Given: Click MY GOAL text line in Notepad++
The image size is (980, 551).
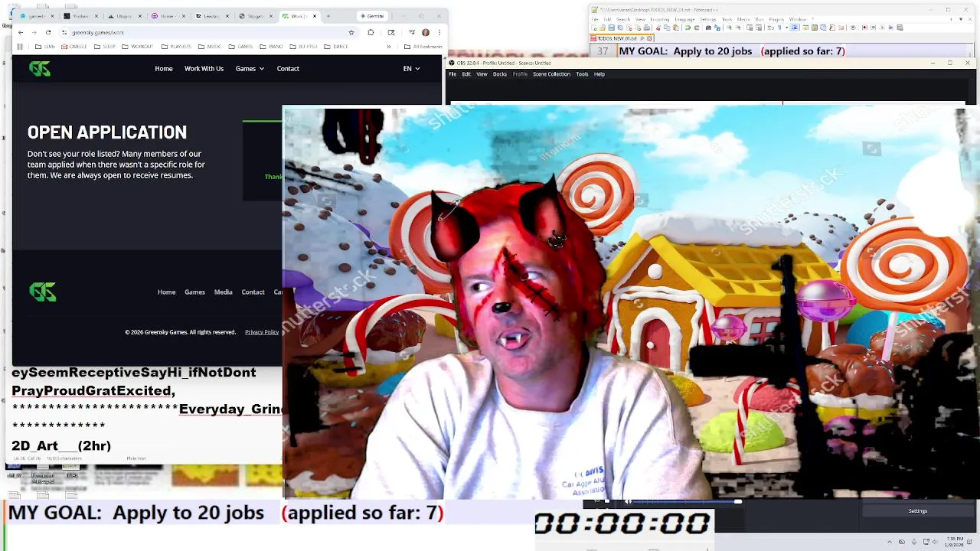Looking at the screenshot, I should click(x=731, y=51).
